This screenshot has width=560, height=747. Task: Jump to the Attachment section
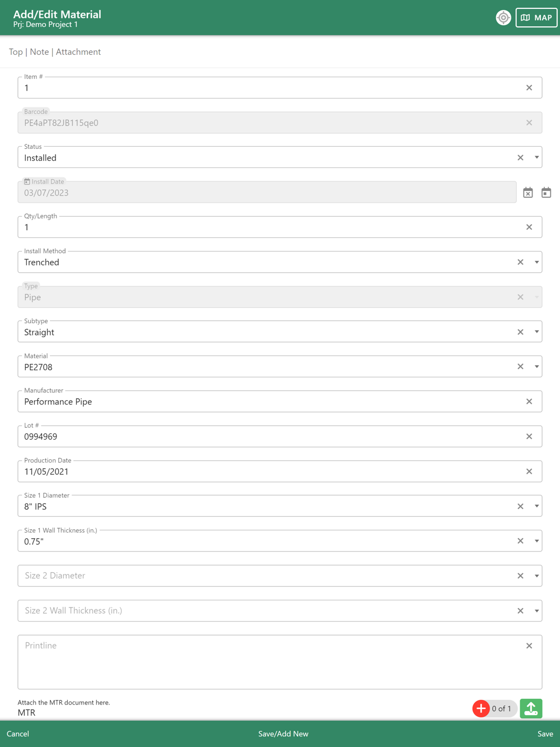point(78,52)
